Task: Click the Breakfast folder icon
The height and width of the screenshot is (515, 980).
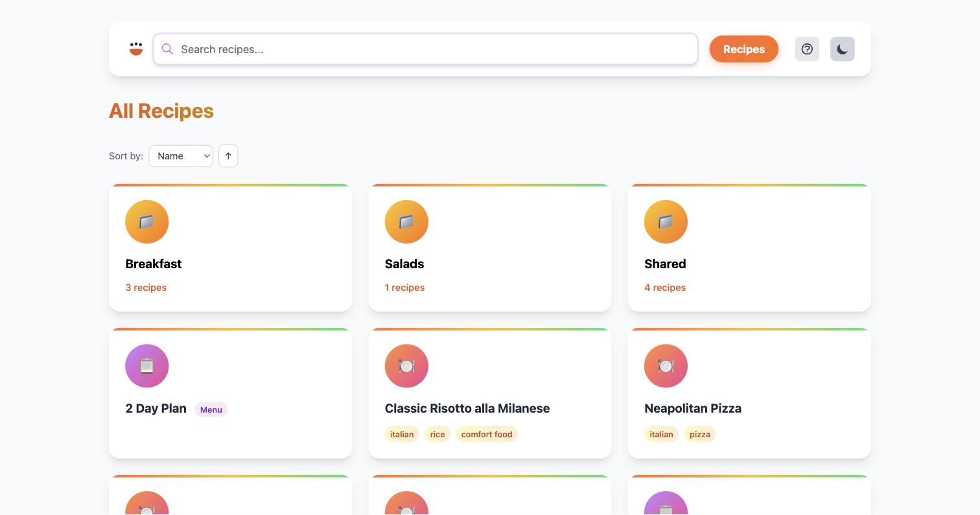Action: pyautogui.click(x=147, y=222)
